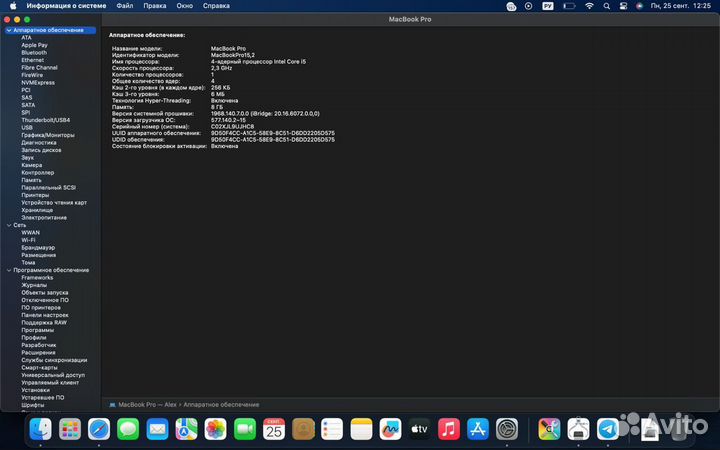The width and height of the screenshot is (720, 450).
Task: Click the date and time in menu bar
Action: point(681,6)
